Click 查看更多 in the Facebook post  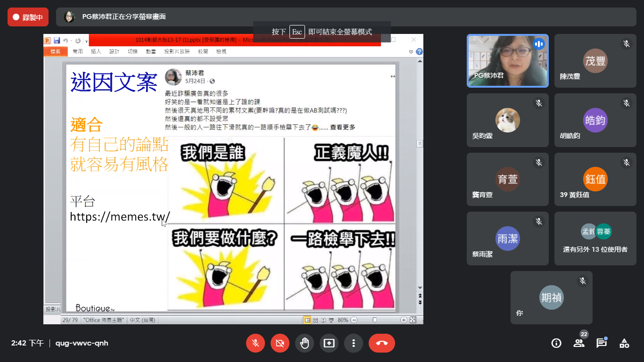[343, 127]
